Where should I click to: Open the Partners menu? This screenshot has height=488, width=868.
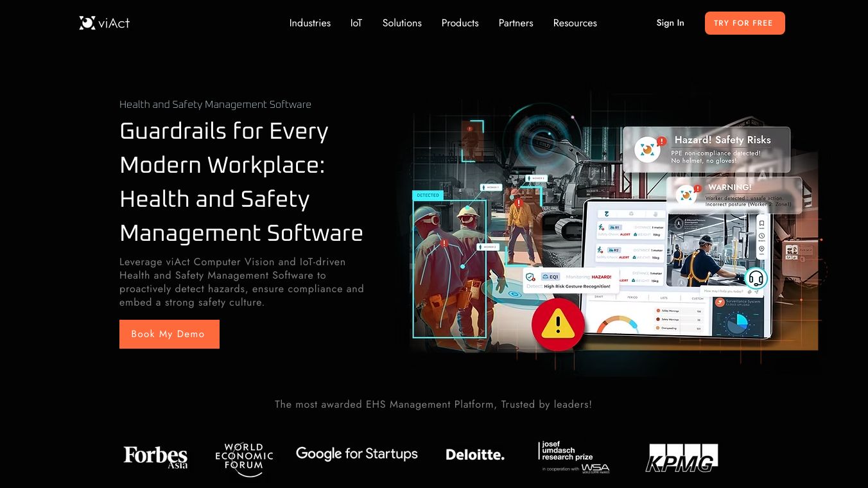pos(516,23)
